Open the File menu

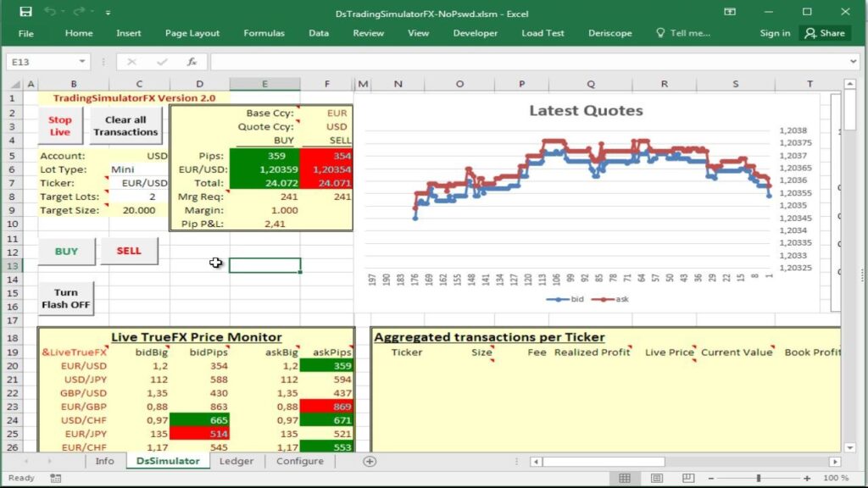tap(26, 33)
